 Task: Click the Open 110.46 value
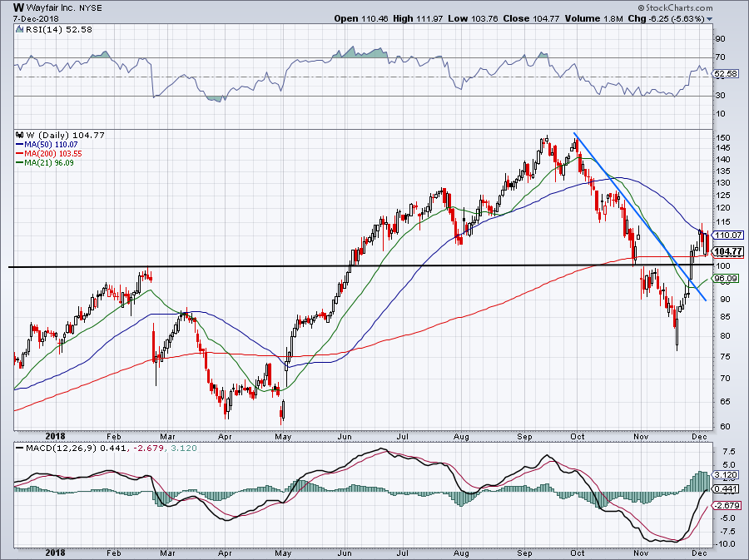coord(361,18)
